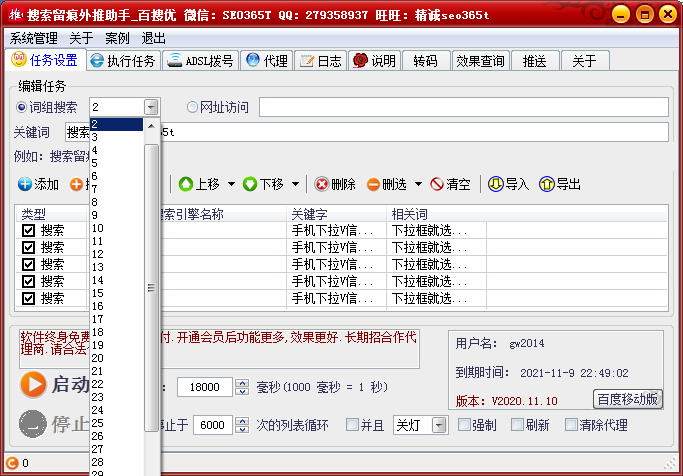Switch to the 执行任务 tab
Viewport: 683px width, 476px height.
(123, 61)
